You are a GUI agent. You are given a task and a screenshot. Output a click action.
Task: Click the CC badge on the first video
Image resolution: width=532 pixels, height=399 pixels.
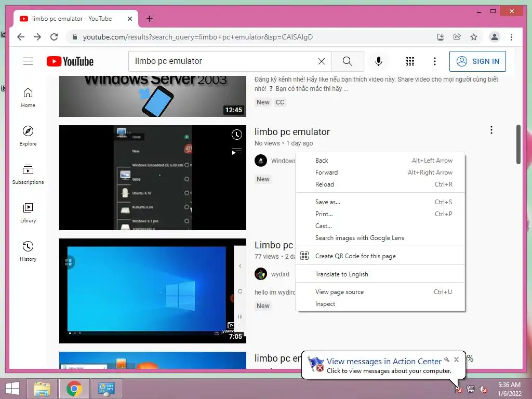click(280, 102)
